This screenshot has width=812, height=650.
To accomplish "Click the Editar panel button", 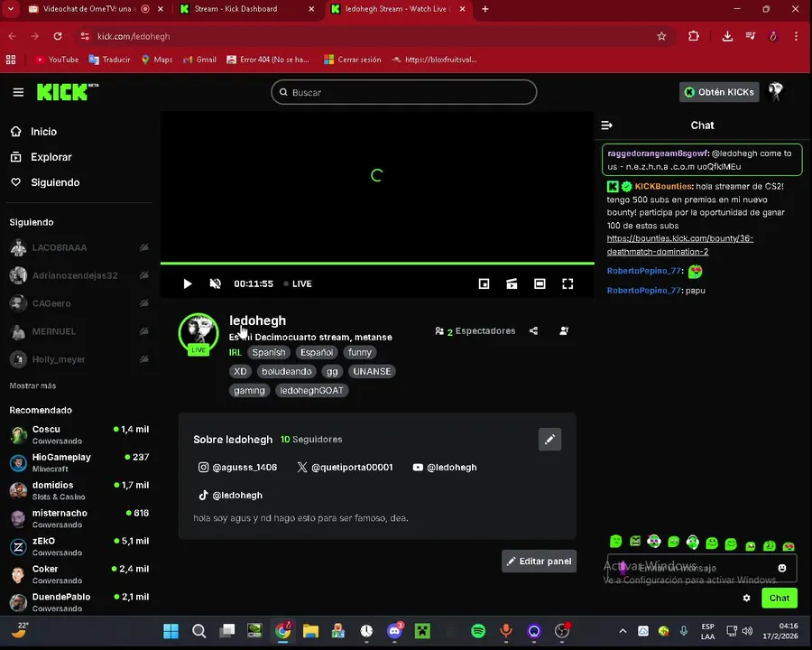I will 539,561.
